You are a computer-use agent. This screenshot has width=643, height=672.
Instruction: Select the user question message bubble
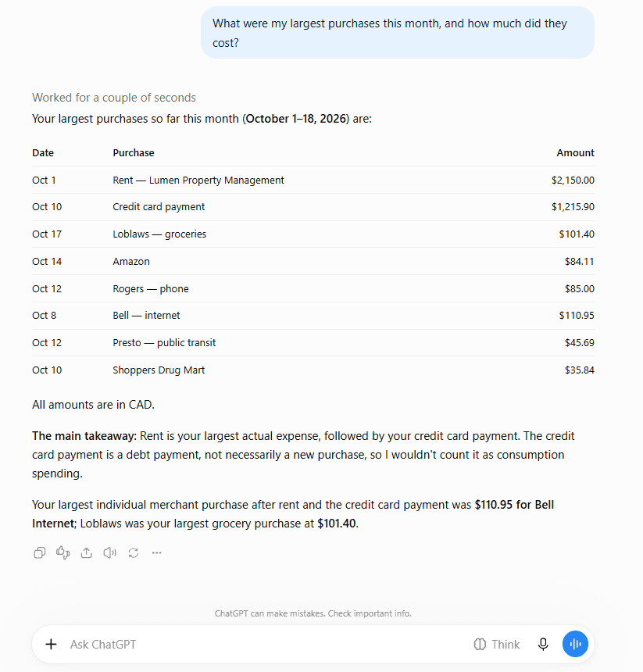[x=398, y=33]
